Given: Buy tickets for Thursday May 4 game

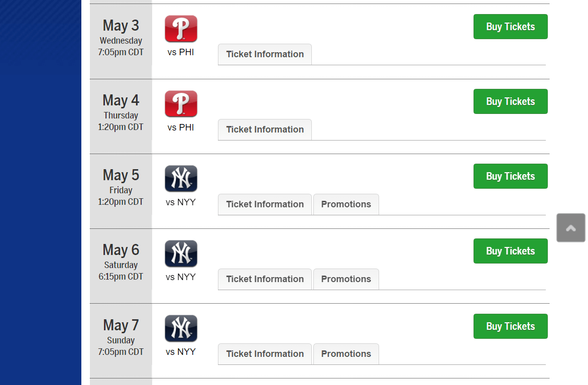Looking at the screenshot, I should click(x=510, y=101).
